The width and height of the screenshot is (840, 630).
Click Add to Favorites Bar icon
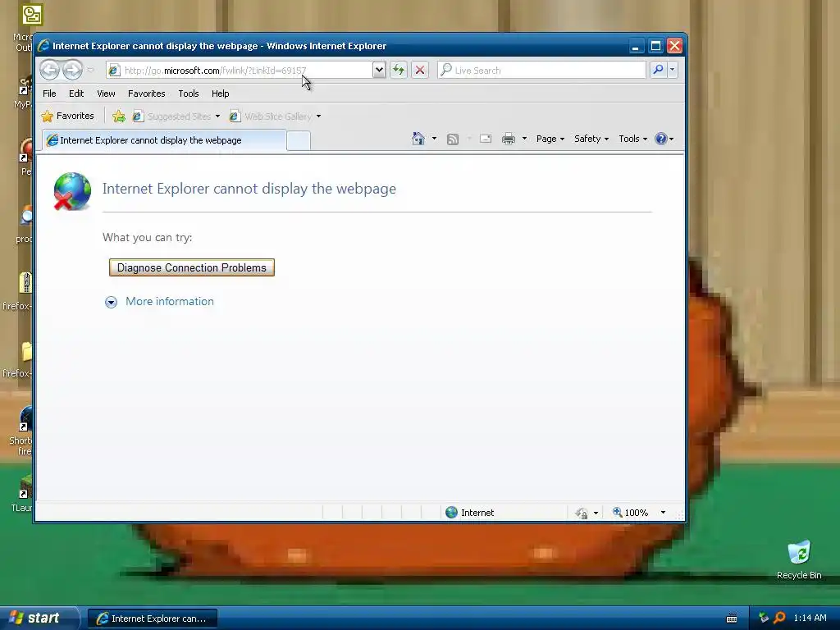click(x=119, y=116)
